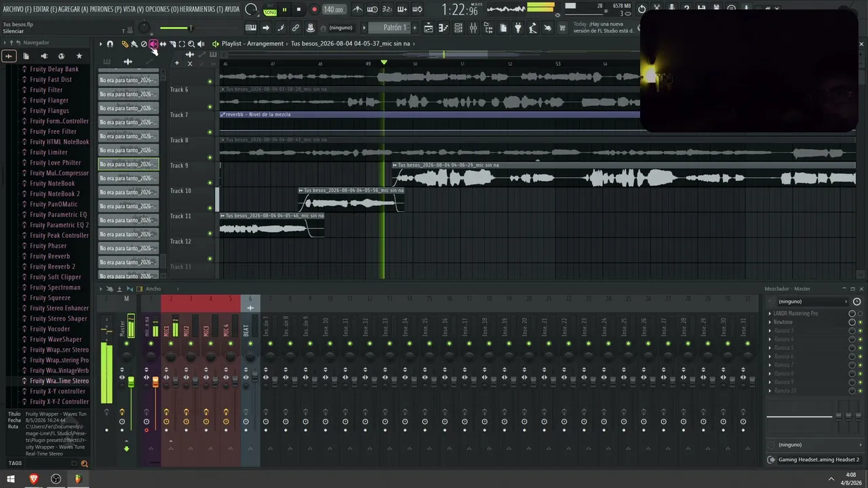Mute playlist Track 11

click(x=210, y=233)
